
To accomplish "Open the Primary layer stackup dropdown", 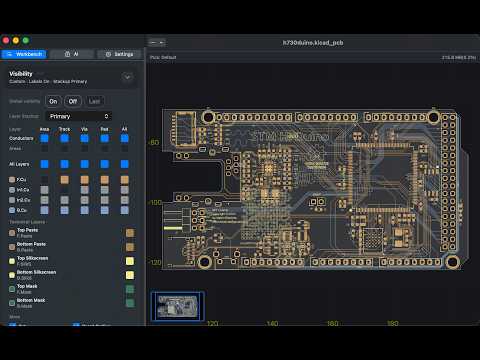I will pos(79,116).
